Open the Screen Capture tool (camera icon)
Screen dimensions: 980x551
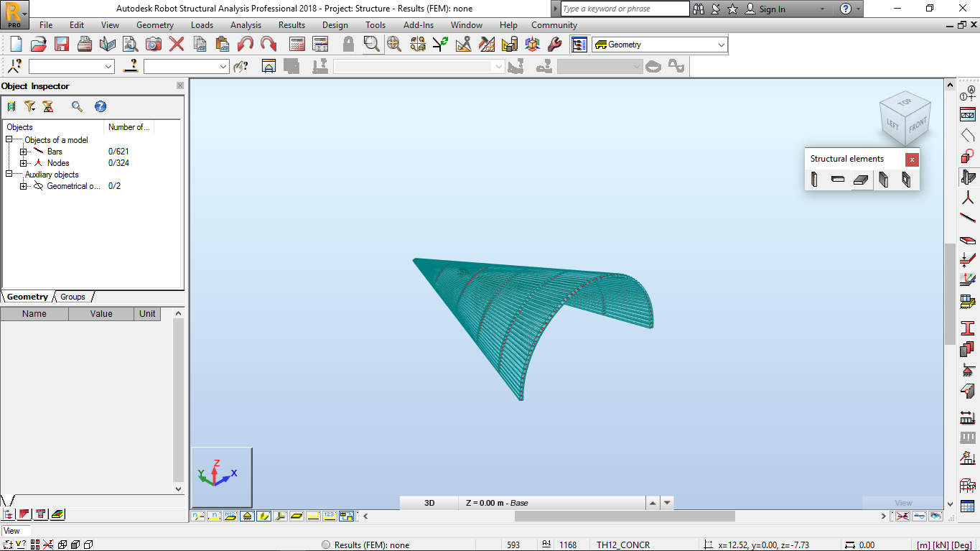pos(152,43)
